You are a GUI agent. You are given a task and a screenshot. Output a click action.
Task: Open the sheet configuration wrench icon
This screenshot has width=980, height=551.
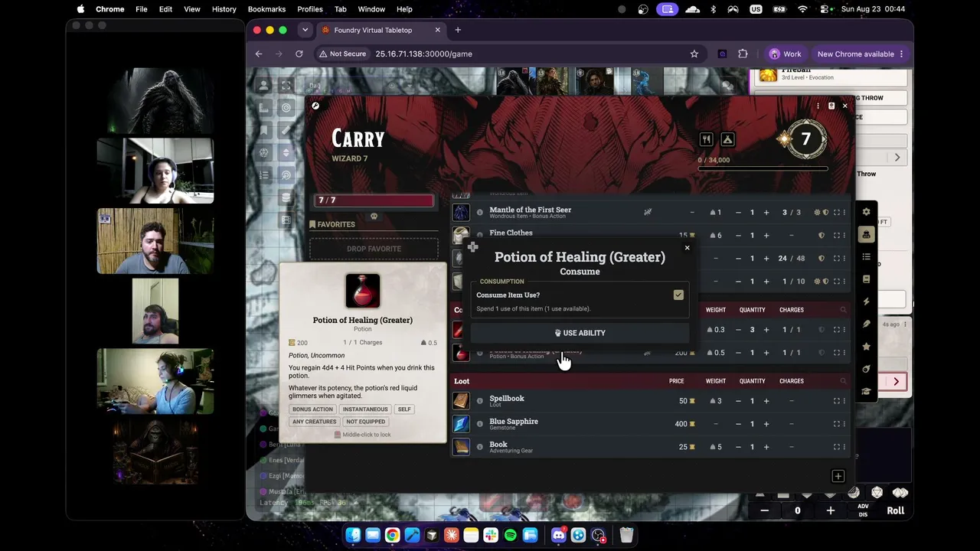coord(315,106)
